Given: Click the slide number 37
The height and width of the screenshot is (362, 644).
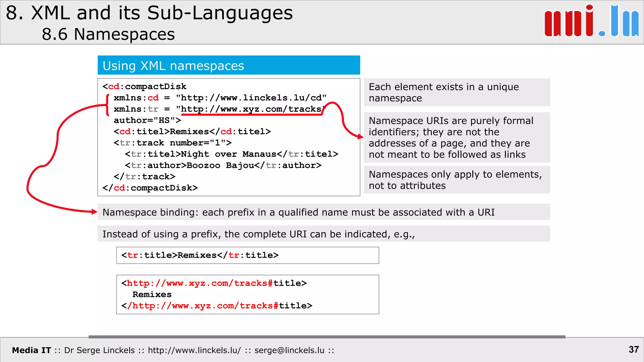Looking at the screenshot, I should pos(634,349).
